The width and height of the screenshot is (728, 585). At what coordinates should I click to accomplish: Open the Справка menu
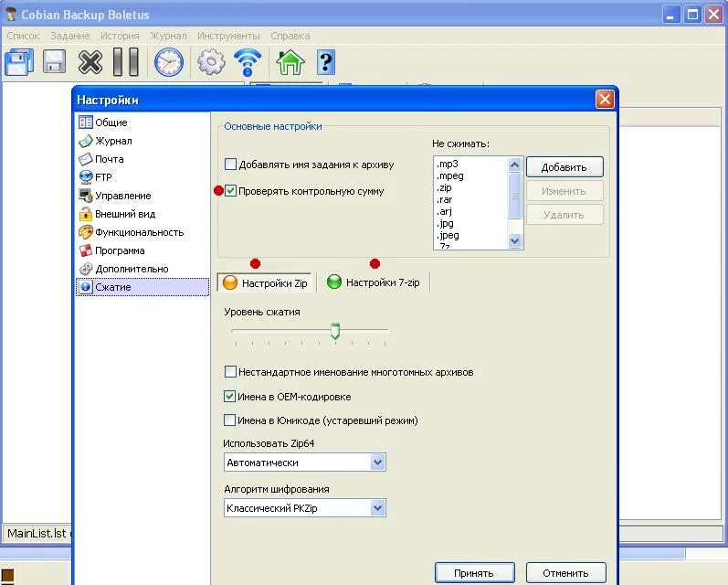click(x=290, y=36)
